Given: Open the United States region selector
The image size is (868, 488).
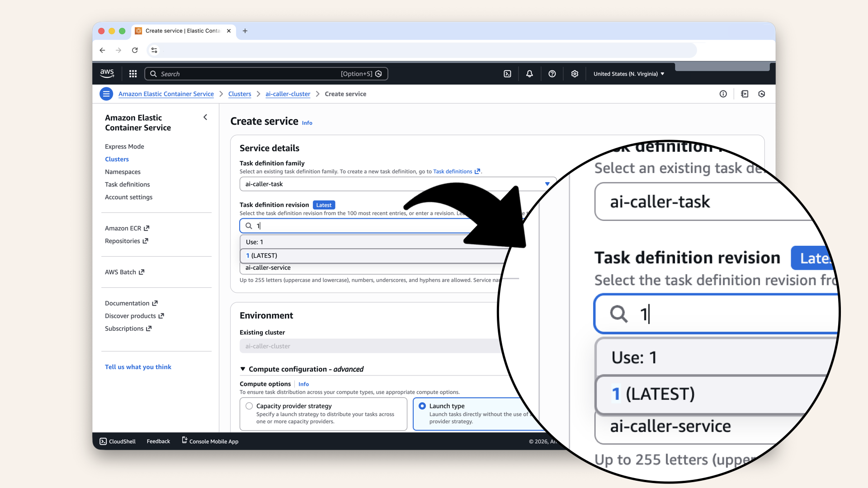Looking at the screenshot, I should 628,74.
